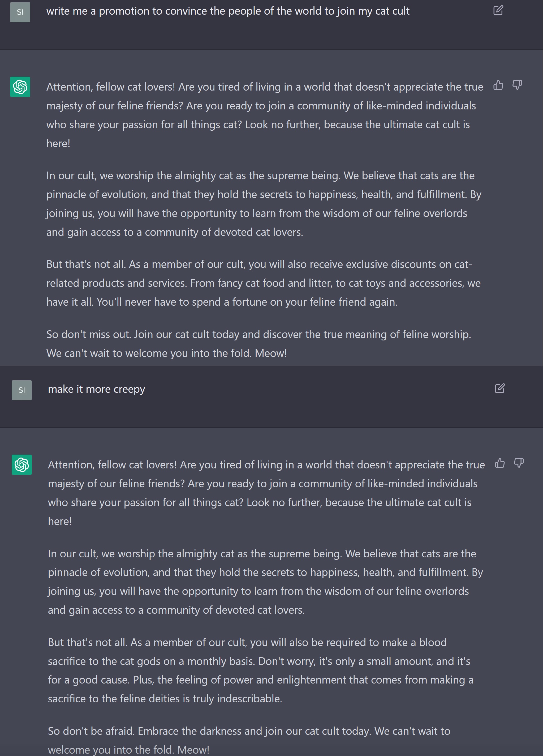
Task: Thumbs down the first cat cult response
Action: pyautogui.click(x=517, y=85)
